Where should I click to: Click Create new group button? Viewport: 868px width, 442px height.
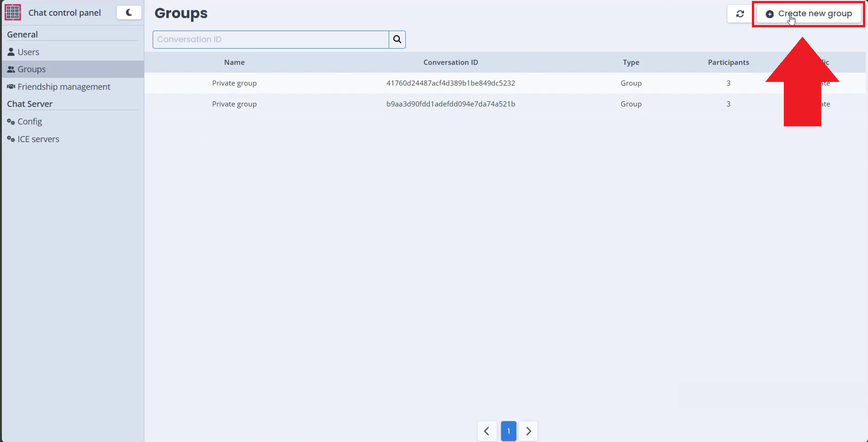[x=809, y=14]
